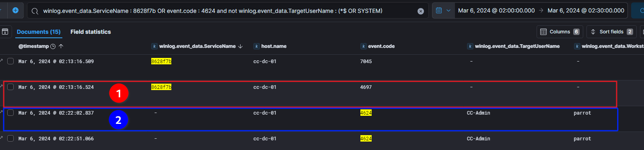
Task: Clear the search query with X icon
Action: pos(421,11)
